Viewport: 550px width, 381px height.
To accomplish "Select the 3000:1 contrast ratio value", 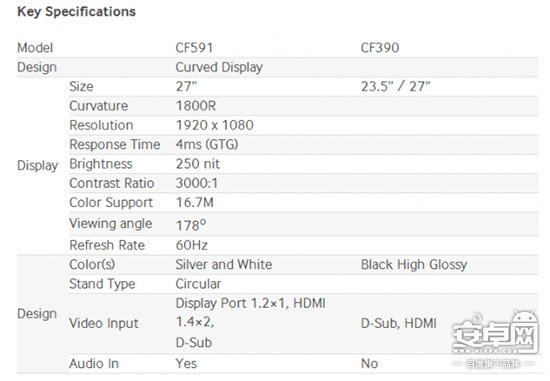I will (197, 183).
